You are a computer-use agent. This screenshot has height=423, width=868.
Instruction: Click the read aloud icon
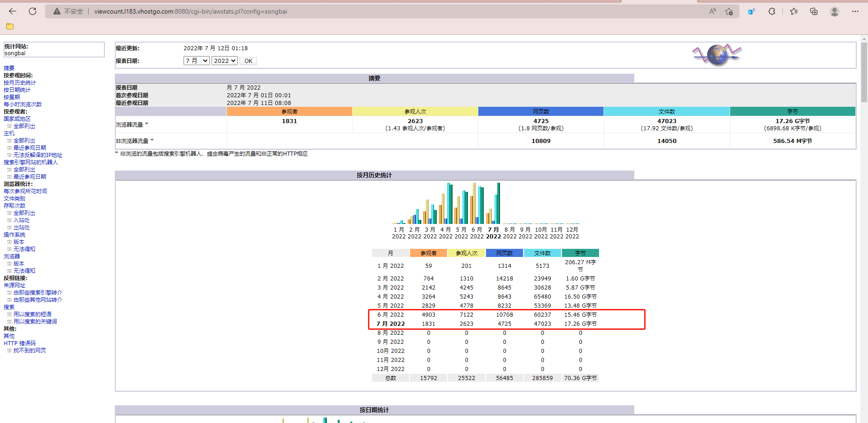click(x=712, y=11)
